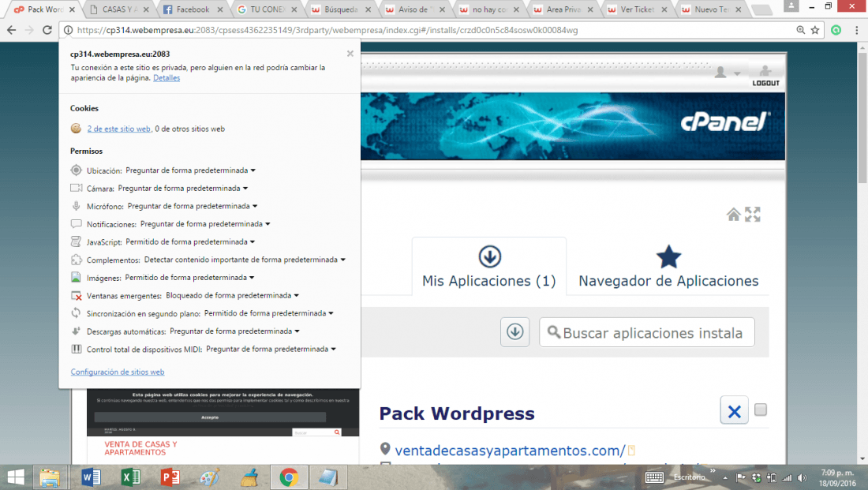Open Excel from taskbar

pos(131,477)
